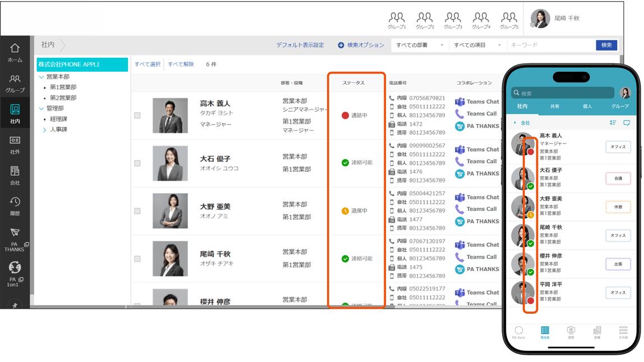
Task: Start Teams Chat with 高木 義人
Action: 477,102
